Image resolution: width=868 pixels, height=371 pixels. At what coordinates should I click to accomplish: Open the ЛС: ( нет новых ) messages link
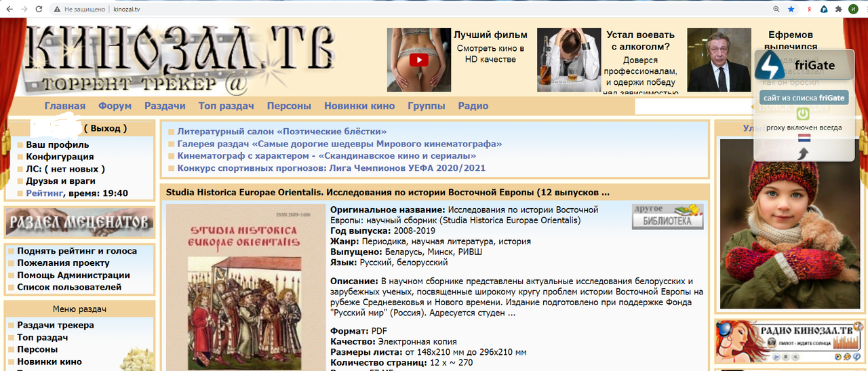click(66, 169)
